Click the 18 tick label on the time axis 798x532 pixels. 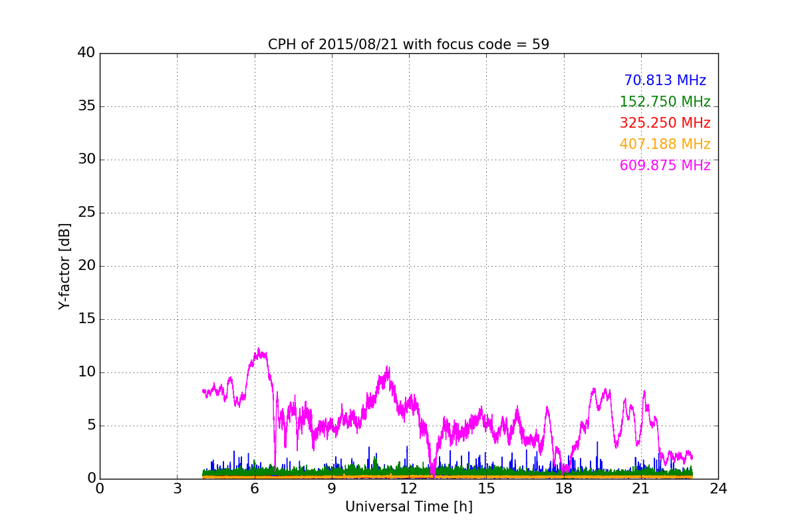point(563,489)
